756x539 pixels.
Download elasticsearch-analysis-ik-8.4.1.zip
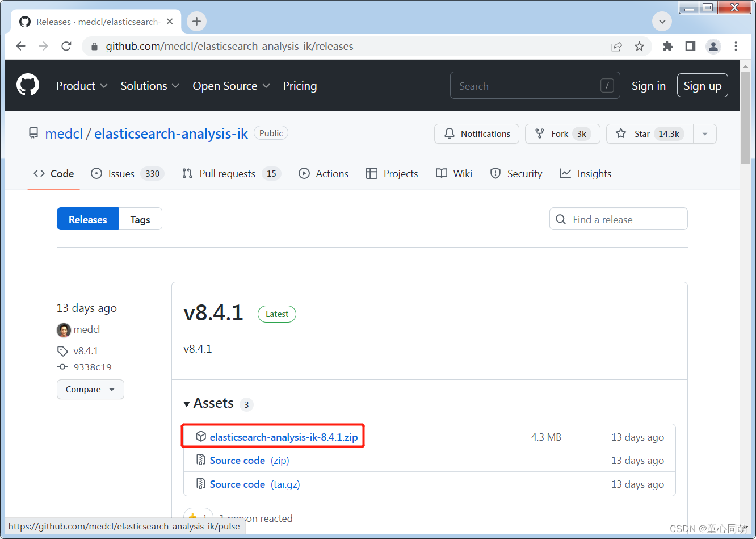(284, 437)
